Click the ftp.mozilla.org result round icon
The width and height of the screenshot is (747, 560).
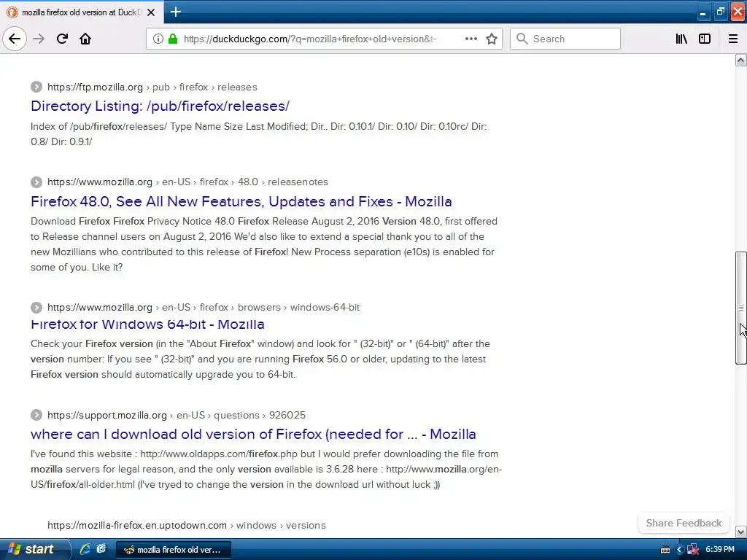[x=36, y=87]
